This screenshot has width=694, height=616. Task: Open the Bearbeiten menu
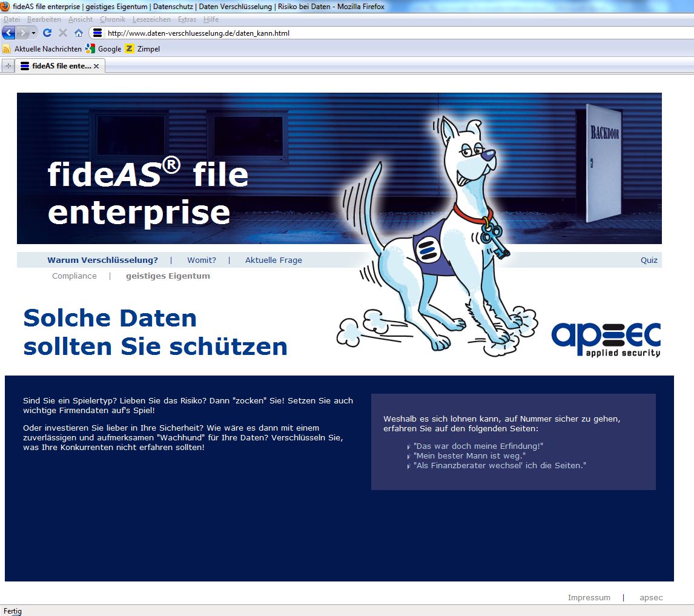pyautogui.click(x=44, y=19)
